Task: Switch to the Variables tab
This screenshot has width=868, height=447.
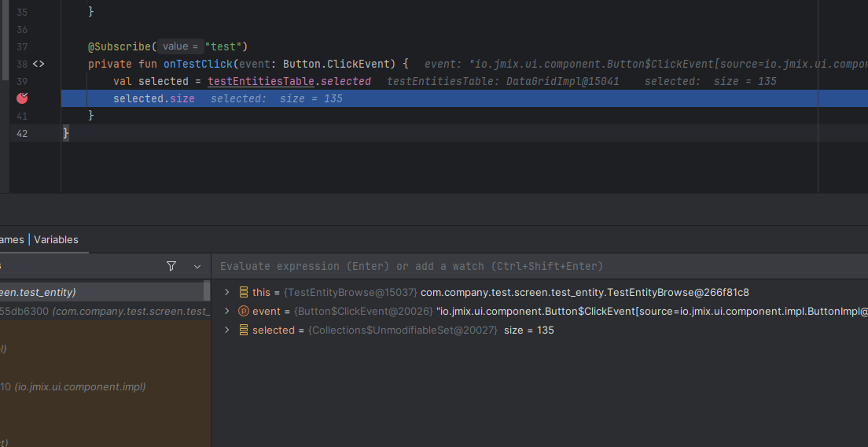Action: pos(56,239)
